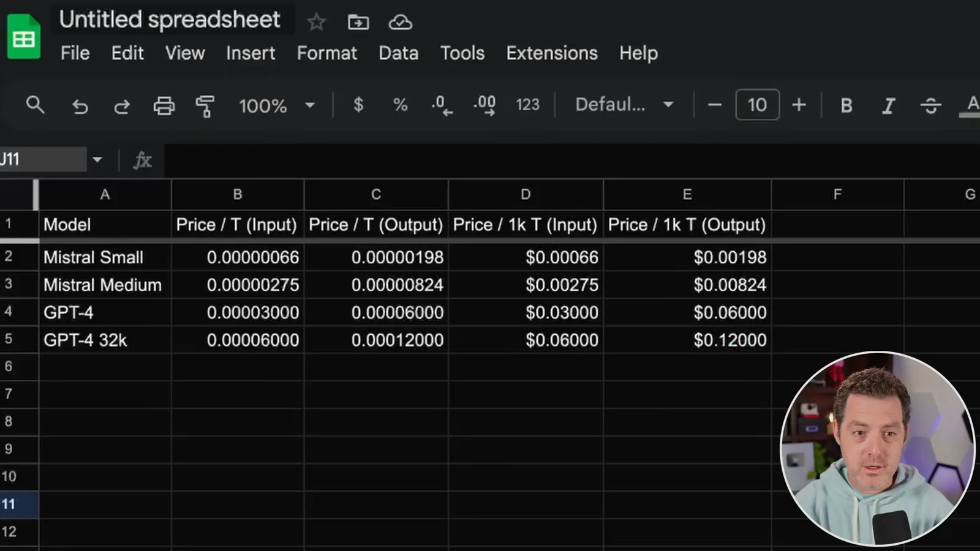
Task: Select the Mistral Medium cell
Action: pos(105,285)
